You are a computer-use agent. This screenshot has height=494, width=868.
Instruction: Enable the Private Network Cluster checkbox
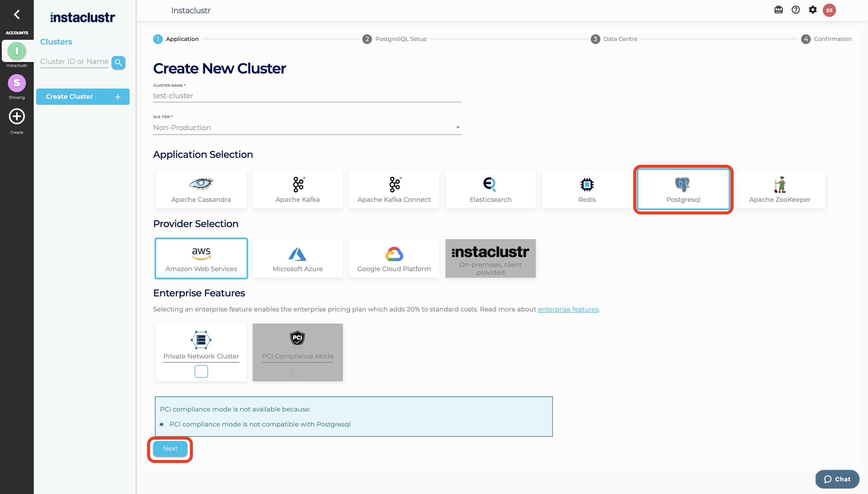pos(201,371)
